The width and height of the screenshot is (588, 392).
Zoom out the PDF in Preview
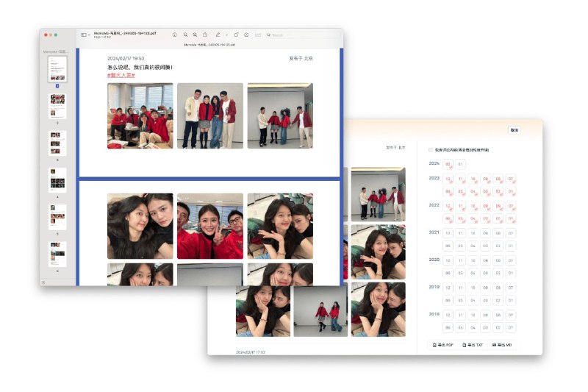(x=185, y=35)
